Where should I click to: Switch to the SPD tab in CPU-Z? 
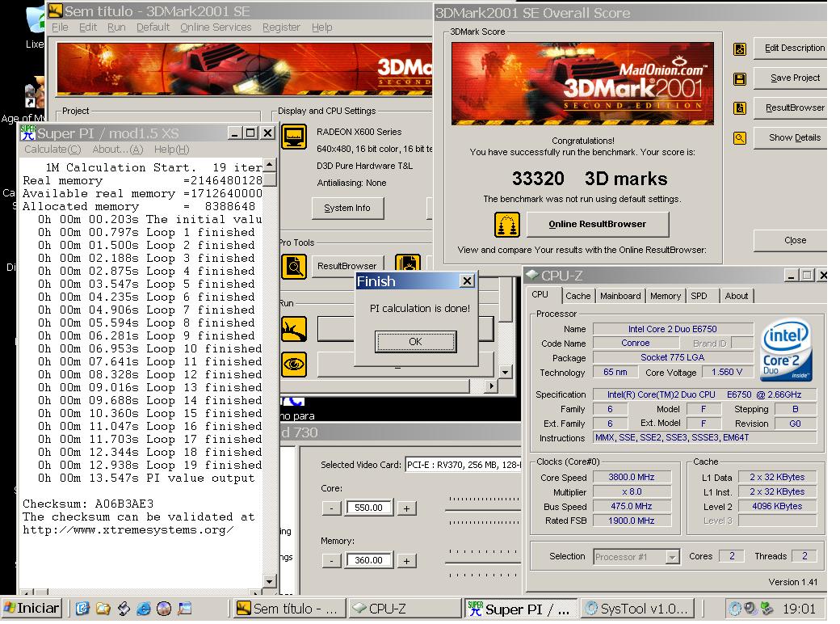[x=699, y=297]
